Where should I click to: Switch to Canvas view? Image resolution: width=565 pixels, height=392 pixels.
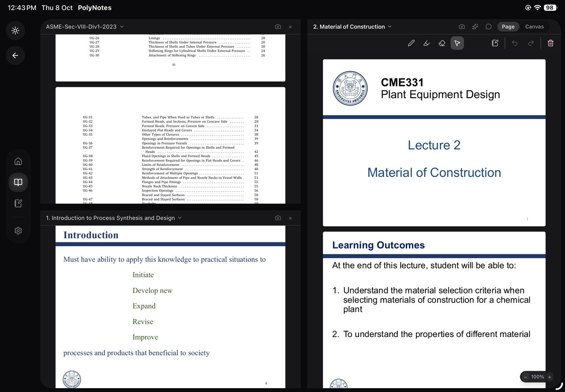click(535, 26)
